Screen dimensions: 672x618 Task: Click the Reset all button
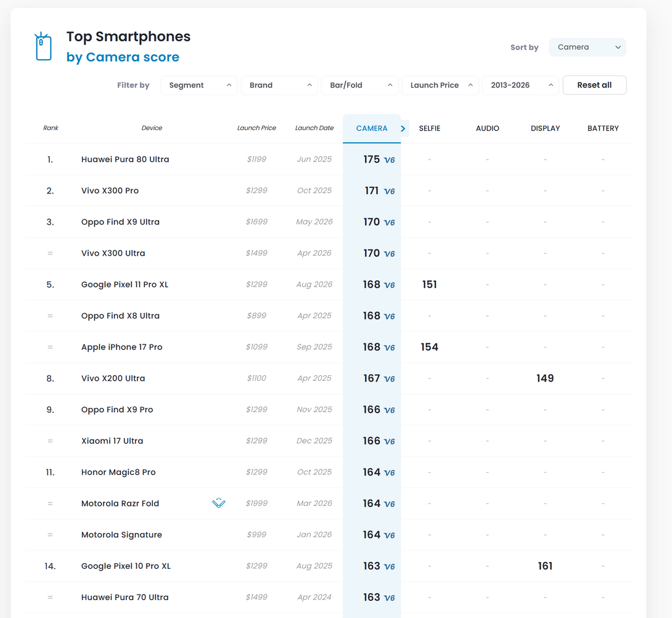click(594, 85)
